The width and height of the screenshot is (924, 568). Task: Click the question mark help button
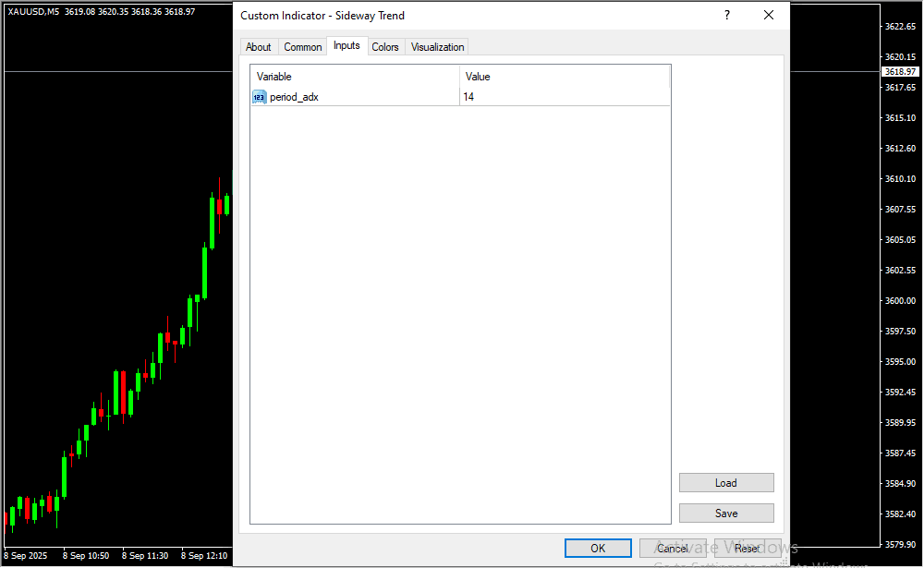[727, 15]
